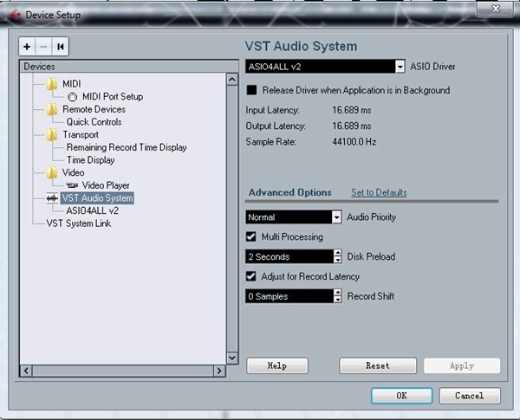
Task: Click the VST Audio System waveform icon
Action: tap(52, 198)
